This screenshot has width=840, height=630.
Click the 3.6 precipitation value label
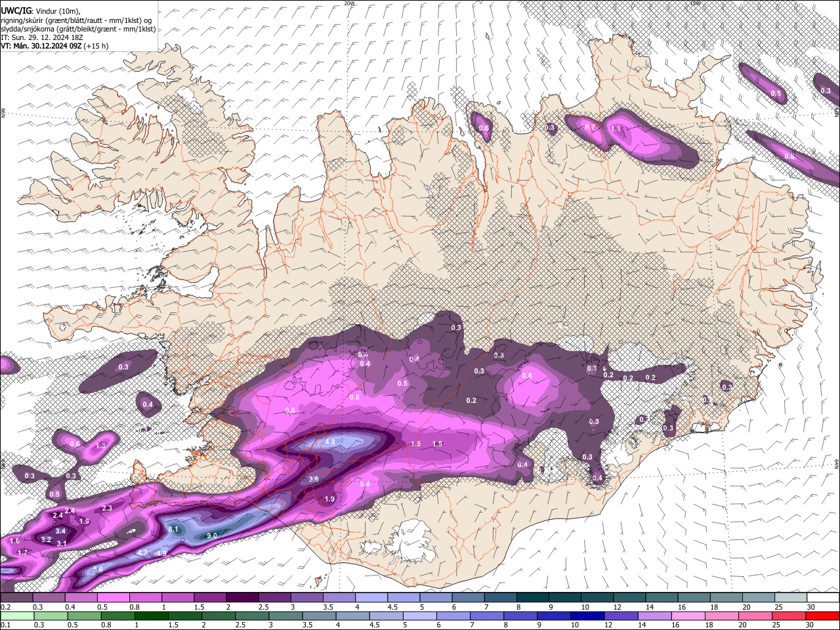pos(314,479)
